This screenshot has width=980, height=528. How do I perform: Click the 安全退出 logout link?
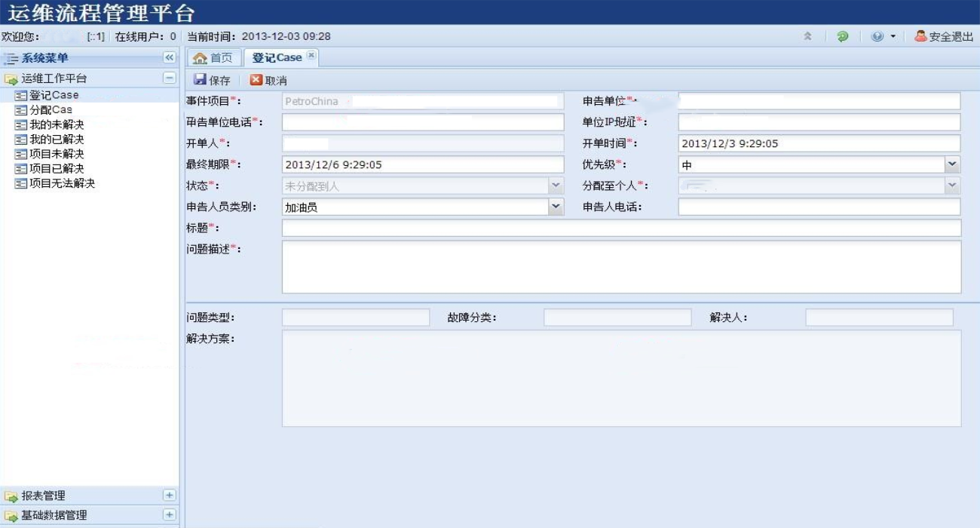point(951,36)
